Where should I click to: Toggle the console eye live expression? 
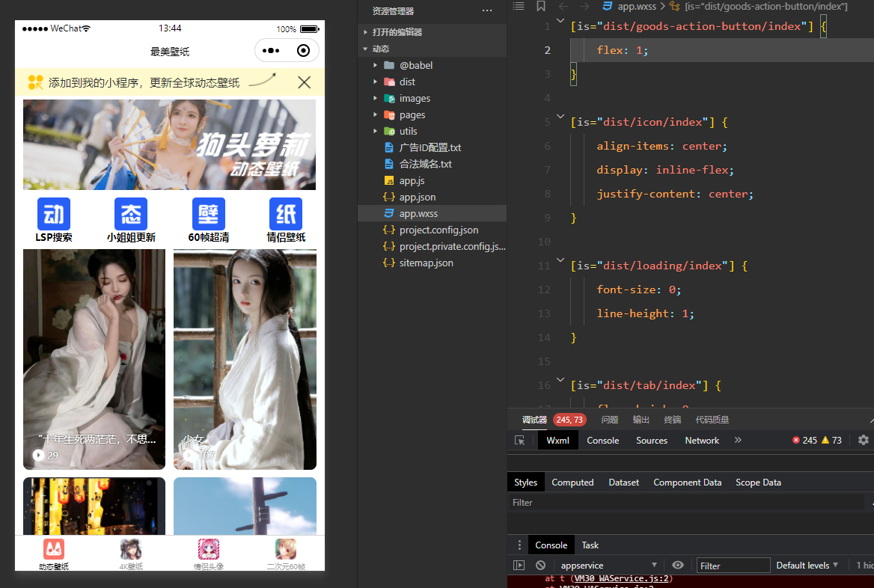point(678,566)
